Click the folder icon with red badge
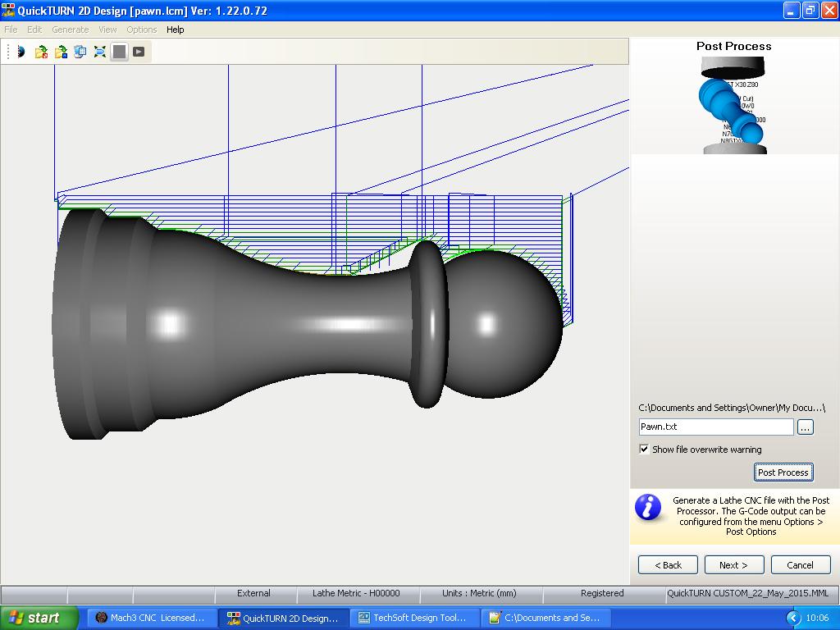Viewport: 840px width, 630px height. [x=40, y=52]
